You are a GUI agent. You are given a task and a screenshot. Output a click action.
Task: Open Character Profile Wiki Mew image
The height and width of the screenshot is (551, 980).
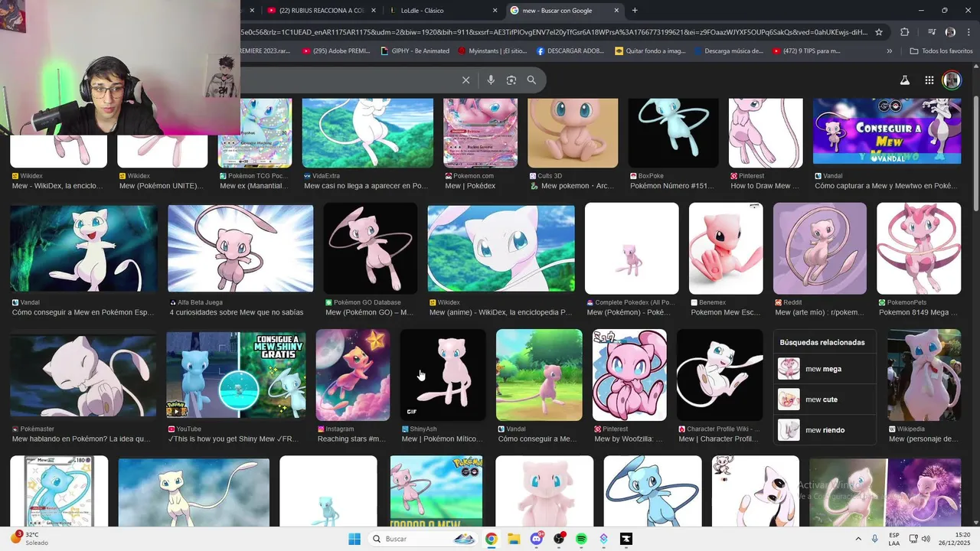tap(720, 375)
